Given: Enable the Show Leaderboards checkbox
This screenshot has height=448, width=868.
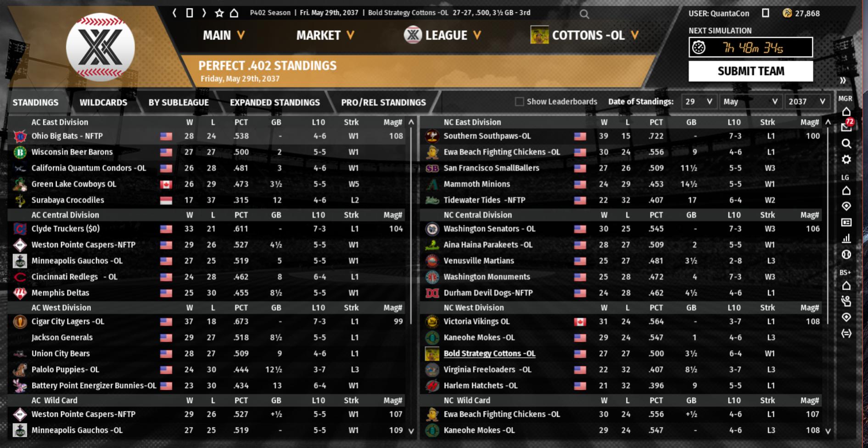Looking at the screenshot, I should tap(519, 102).
